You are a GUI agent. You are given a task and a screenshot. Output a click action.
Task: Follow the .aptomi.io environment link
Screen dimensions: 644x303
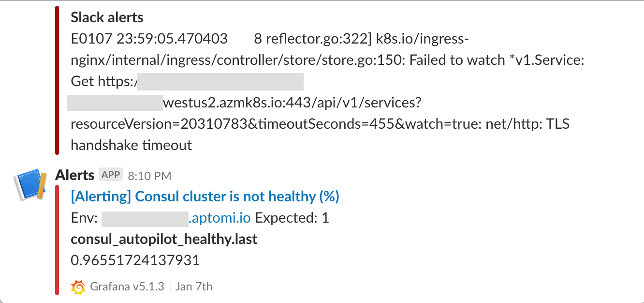click(220, 218)
